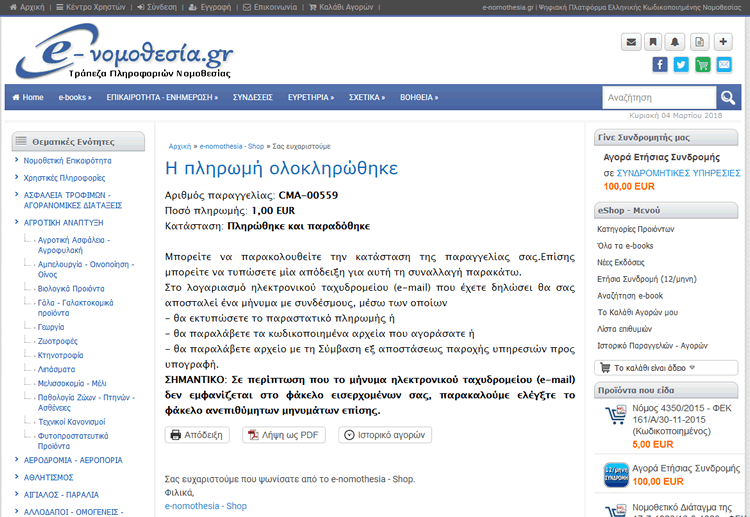The image size is (750, 517).
Task: Click the bookmark icon button
Action: (653, 42)
